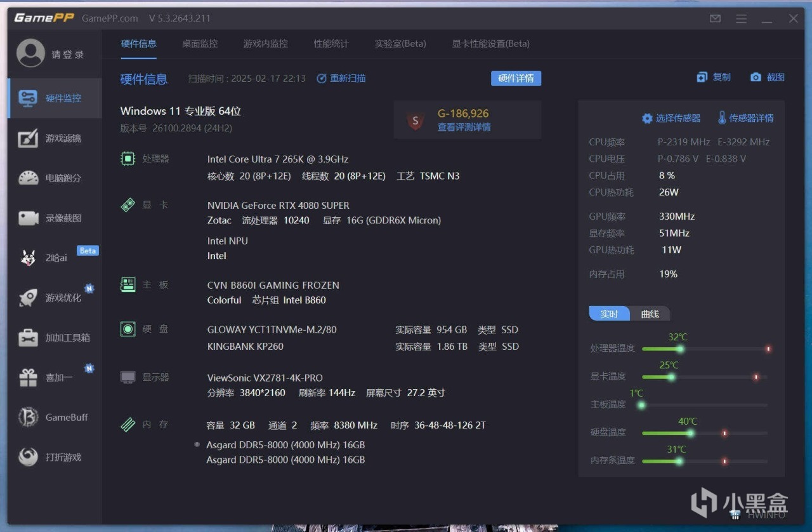Click the 硬盘 disk icon
The width and height of the screenshot is (812, 532).
(128, 329)
